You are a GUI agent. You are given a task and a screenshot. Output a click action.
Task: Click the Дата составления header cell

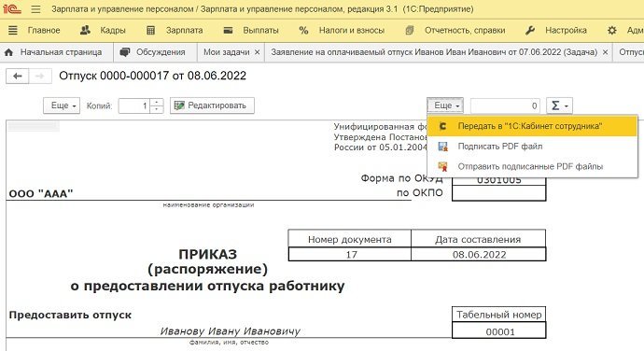pyautogui.click(x=479, y=239)
